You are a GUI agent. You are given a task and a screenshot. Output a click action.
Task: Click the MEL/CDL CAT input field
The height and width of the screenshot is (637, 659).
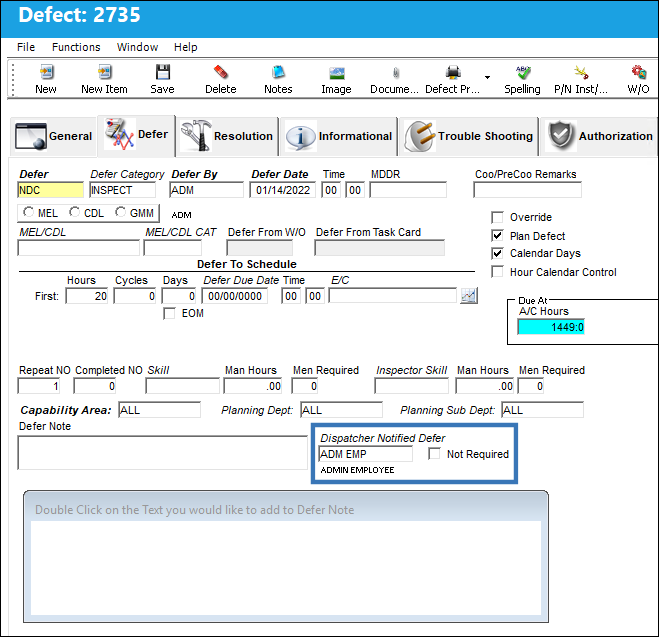pyautogui.click(x=172, y=248)
